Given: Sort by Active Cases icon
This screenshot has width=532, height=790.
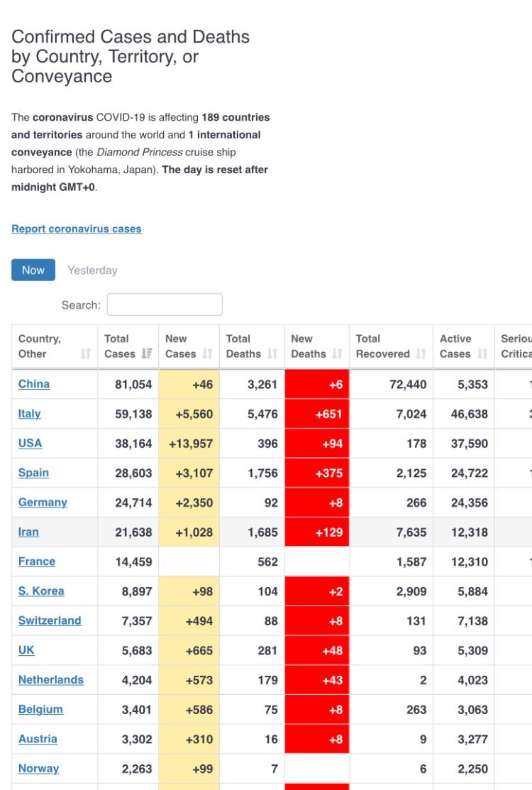Looking at the screenshot, I should [483, 353].
